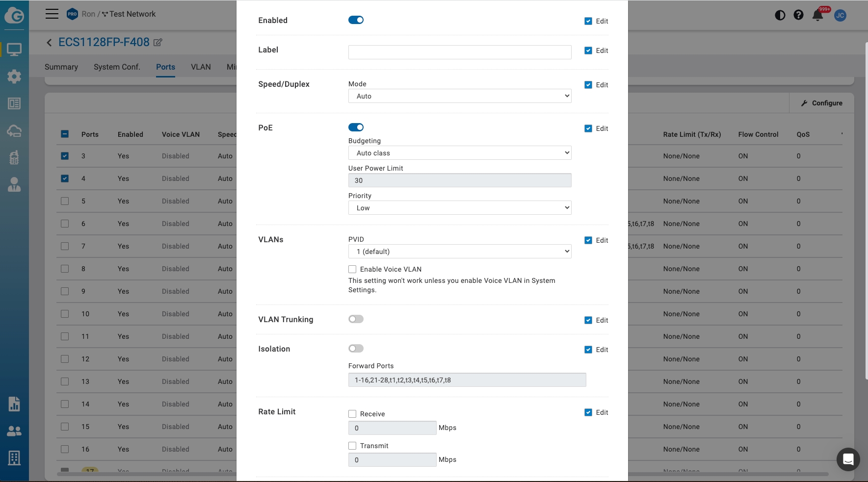868x482 pixels.
Task: Open the settings gear in sidebar
Action: point(14,76)
